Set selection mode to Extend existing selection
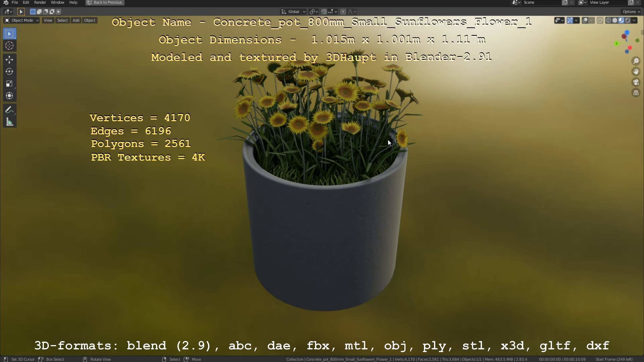644x362 pixels. 39,12
